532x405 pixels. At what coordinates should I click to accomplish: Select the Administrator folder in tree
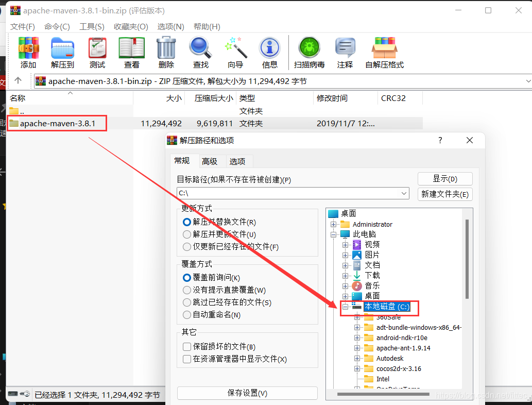tap(372, 224)
